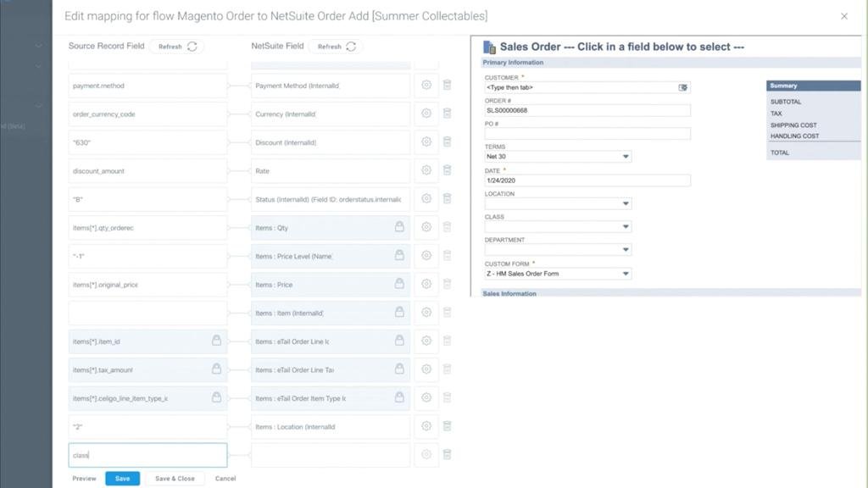
Task: Open settings gear for Items : Price Level
Action: pyautogui.click(x=426, y=256)
